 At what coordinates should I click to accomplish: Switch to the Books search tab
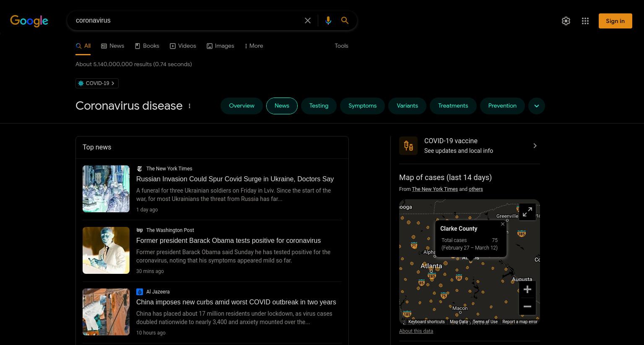tap(147, 46)
